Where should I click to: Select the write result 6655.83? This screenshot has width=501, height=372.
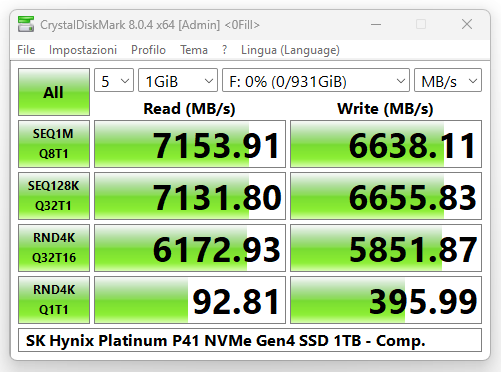[386, 196]
